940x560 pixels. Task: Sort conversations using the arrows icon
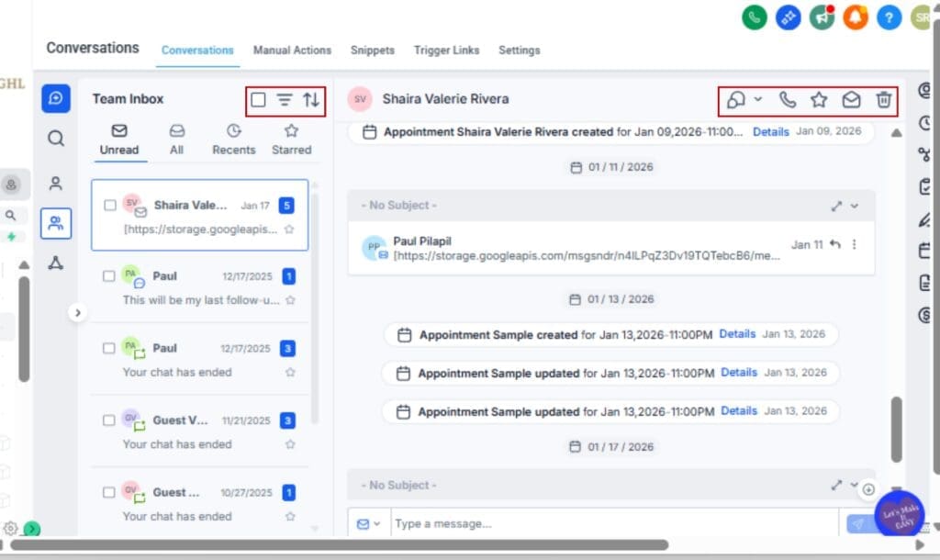pyautogui.click(x=309, y=101)
